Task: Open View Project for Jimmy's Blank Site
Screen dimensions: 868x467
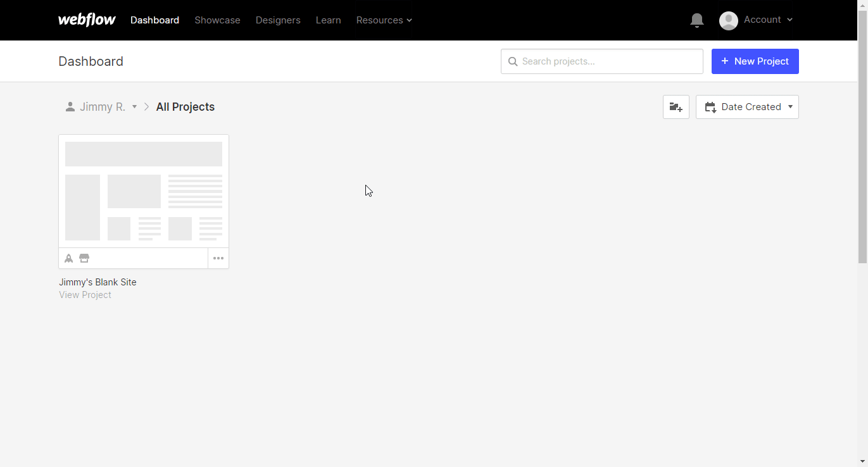Action: pos(85,294)
